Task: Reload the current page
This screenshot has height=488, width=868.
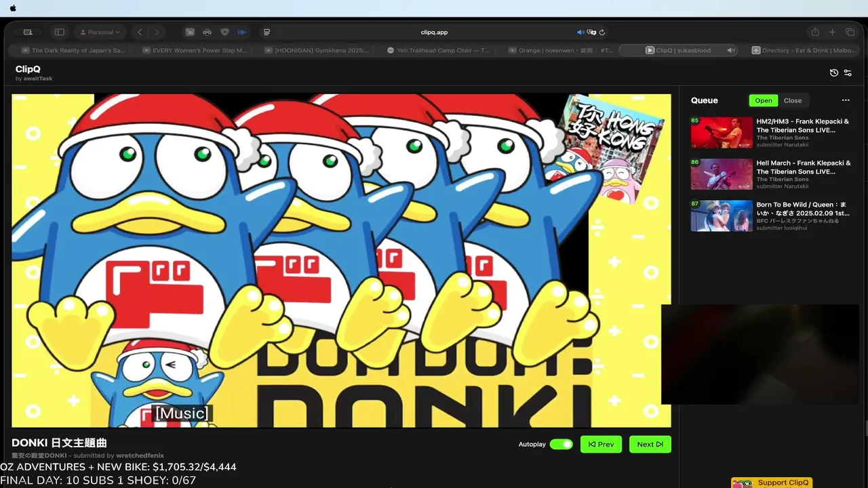Action: pos(602,32)
